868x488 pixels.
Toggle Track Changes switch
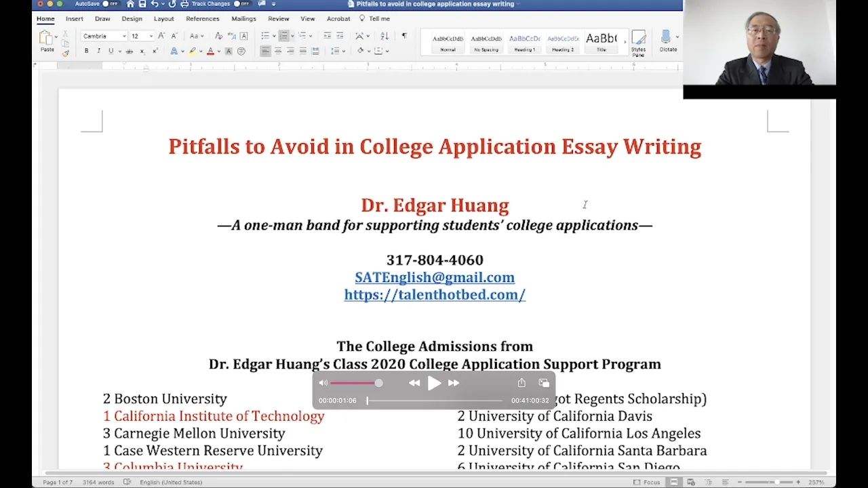point(243,4)
